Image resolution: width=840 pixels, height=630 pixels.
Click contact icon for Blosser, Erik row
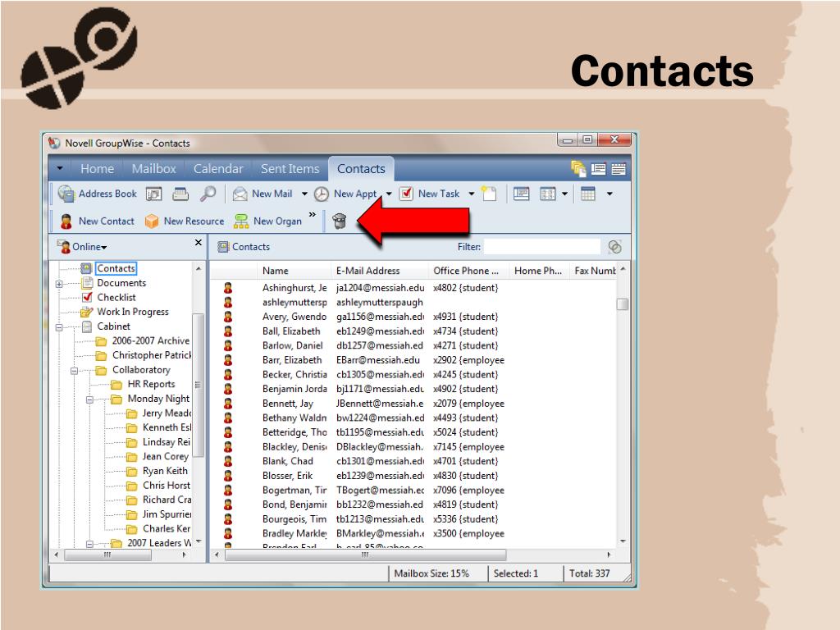(228, 476)
